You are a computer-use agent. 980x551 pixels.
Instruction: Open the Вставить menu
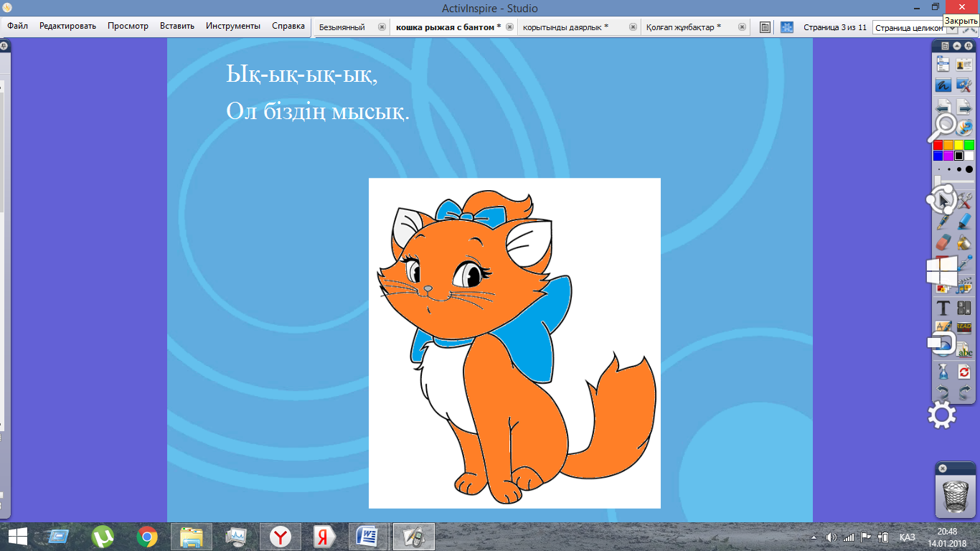coord(177,26)
